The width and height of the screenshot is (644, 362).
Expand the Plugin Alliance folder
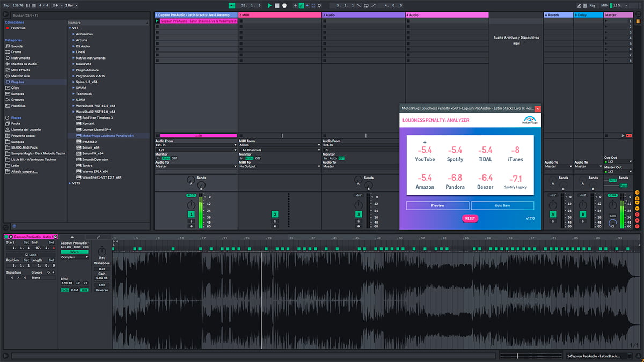point(74,70)
